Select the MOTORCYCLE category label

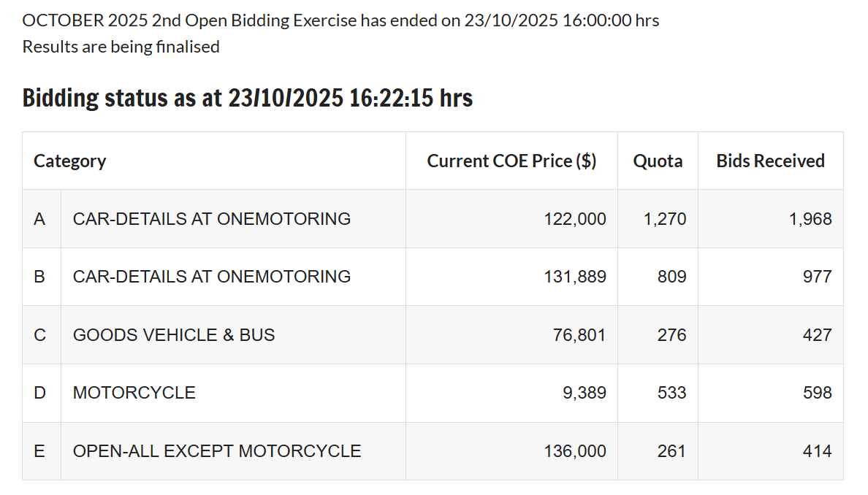click(x=134, y=393)
